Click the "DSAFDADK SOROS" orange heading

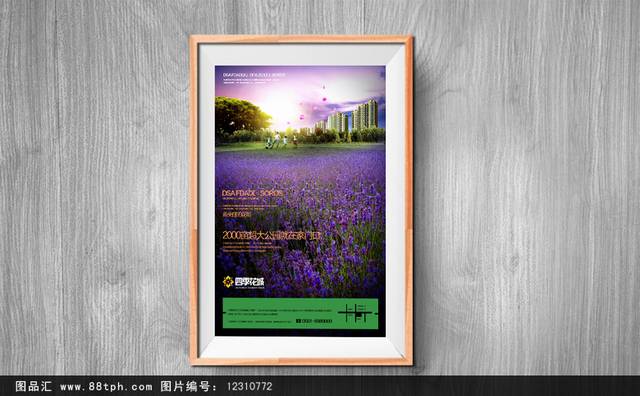click(x=253, y=193)
